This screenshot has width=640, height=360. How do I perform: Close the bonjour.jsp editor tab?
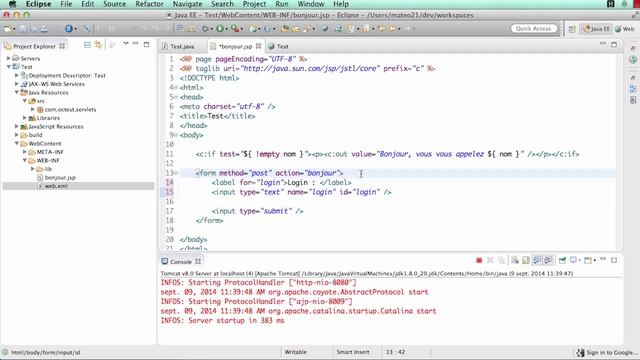(258, 46)
